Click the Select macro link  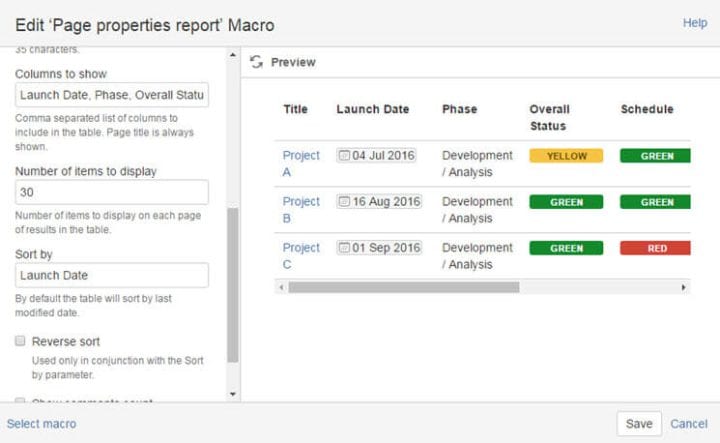click(41, 424)
